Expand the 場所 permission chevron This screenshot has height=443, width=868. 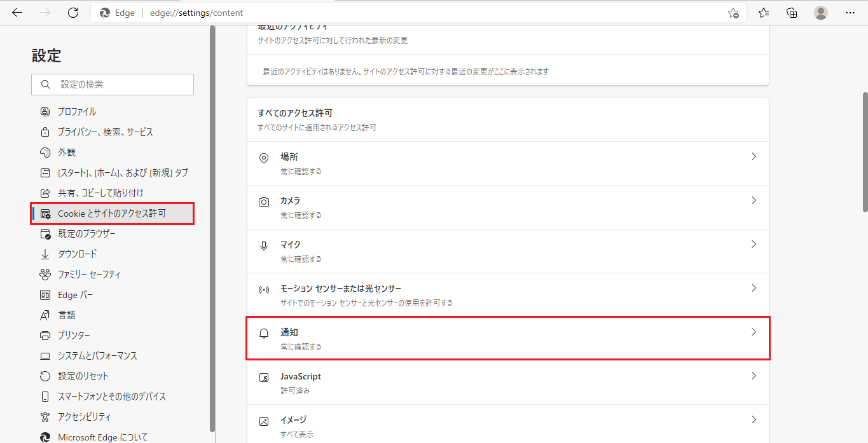754,156
